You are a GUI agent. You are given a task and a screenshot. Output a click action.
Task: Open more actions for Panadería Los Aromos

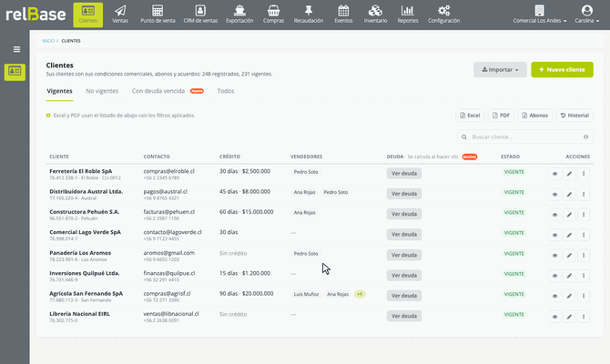pyautogui.click(x=584, y=256)
